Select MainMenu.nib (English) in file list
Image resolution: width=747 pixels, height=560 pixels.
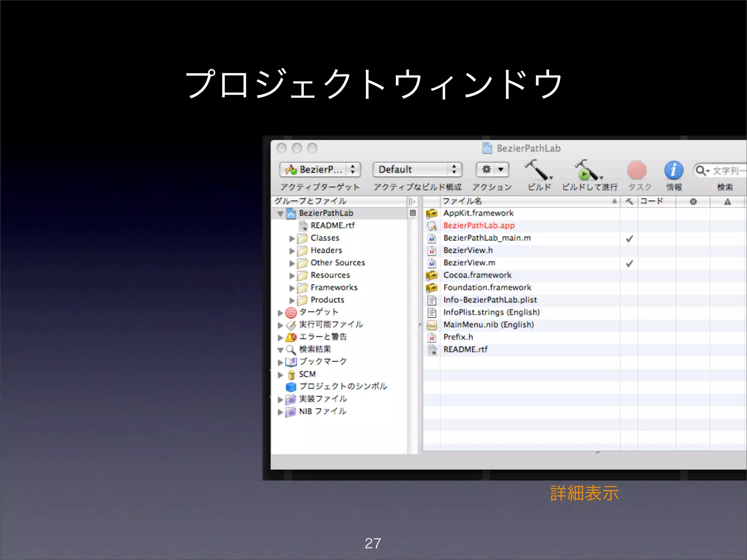488,325
